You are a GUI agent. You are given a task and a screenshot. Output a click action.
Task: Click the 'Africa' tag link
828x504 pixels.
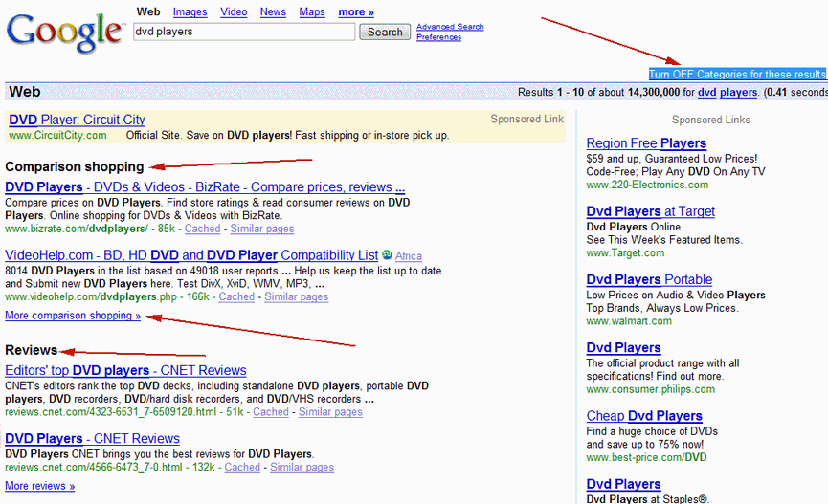tap(409, 256)
